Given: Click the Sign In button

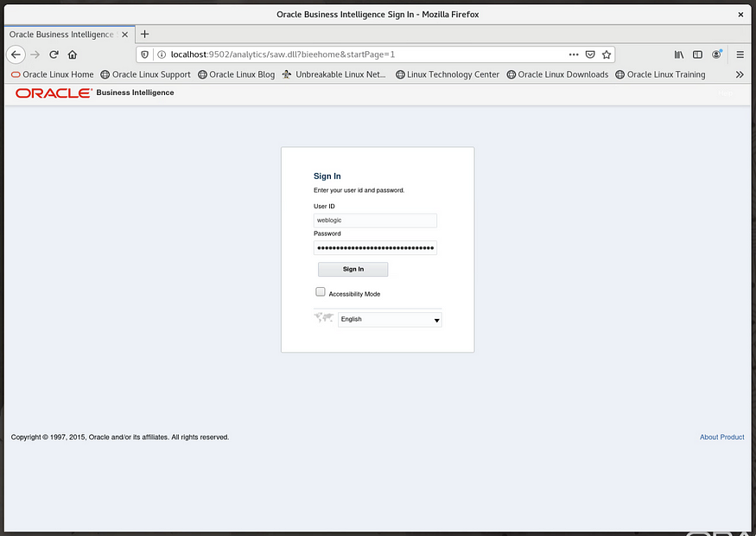Looking at the screenshot, I should pyautogui.click(x=353, y=269).
